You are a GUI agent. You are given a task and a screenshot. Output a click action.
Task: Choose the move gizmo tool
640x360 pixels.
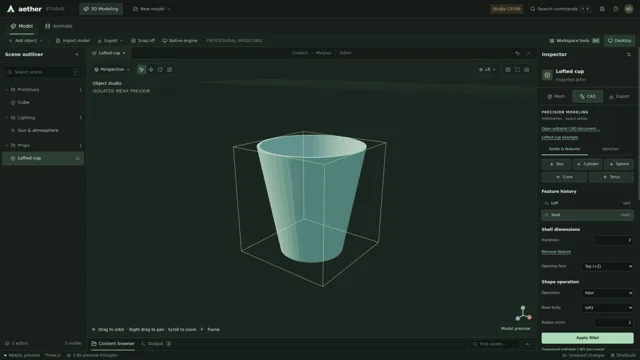151,70
